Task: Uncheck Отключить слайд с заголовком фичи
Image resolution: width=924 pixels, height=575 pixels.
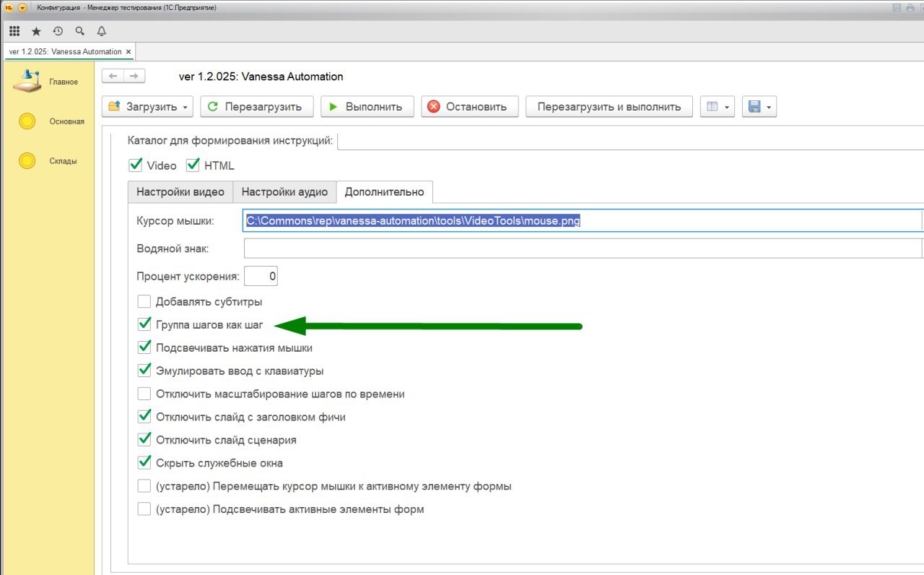Action: point(144,417)
